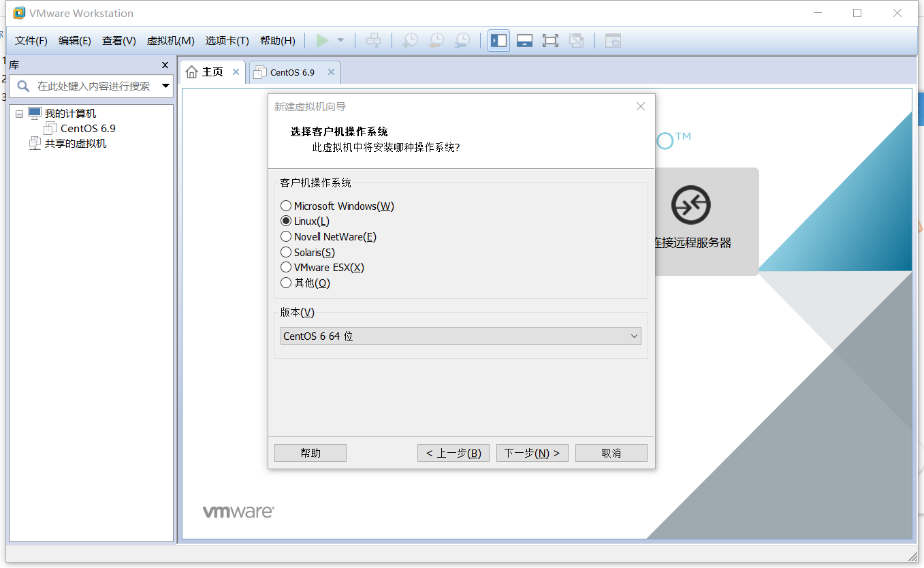
Task: Click the 我的计算机 computer icon
Action: (35, 113)
